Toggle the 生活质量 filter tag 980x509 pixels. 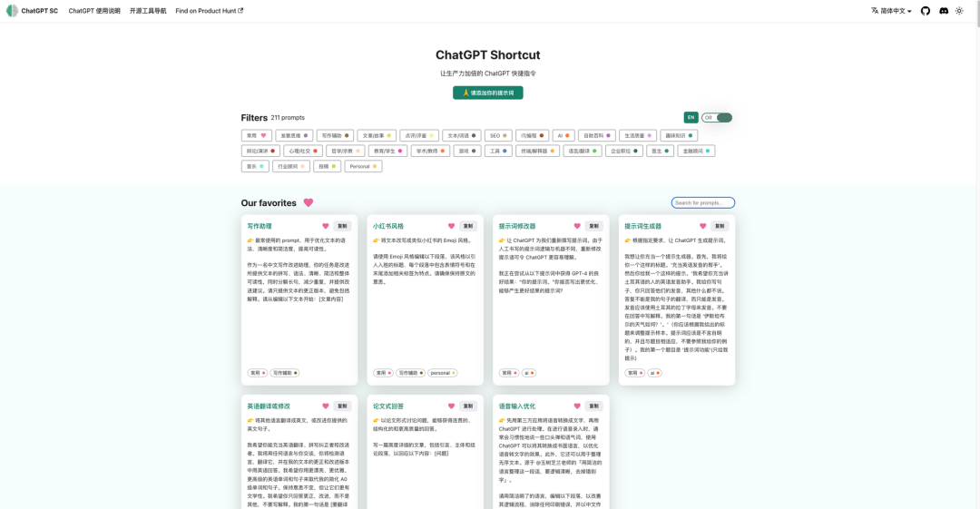(638, 135)
